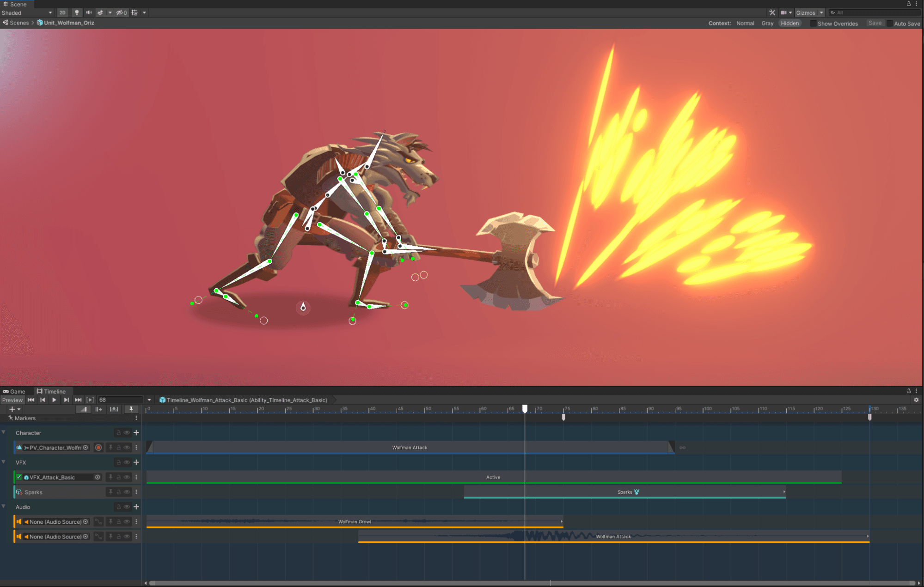Select the Mix clip edit mode
The height and width of the screenshot is (587, 924).
click(x=83, y=409)
